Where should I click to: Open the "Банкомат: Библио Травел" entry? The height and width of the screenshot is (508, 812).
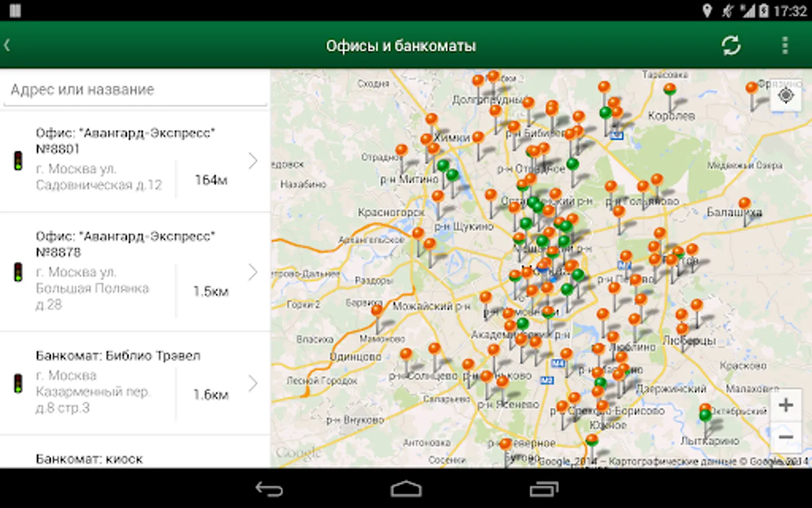(135, 383)
